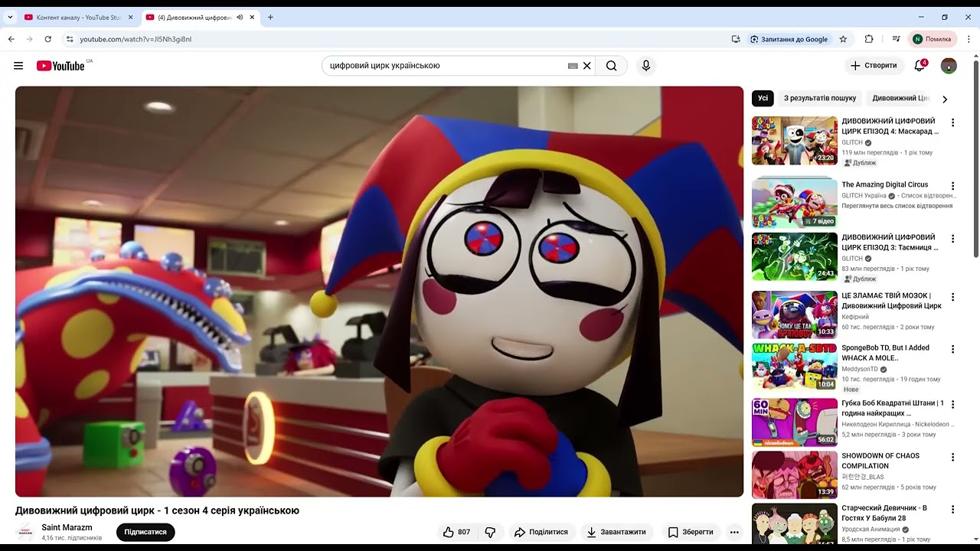The width and height of the screenshot is (980, 551).
Task: Start voice search with the microphone
Action: pyautogui.click(x=646, y=66)
